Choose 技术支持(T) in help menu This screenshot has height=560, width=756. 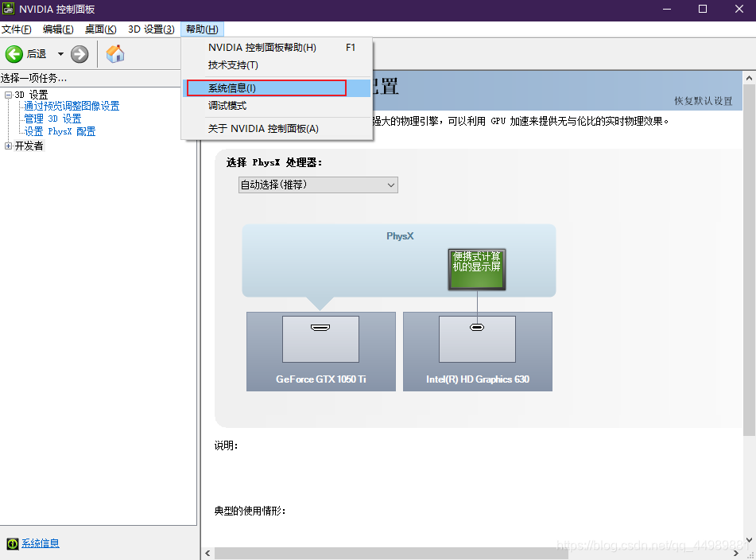point(277,64)
